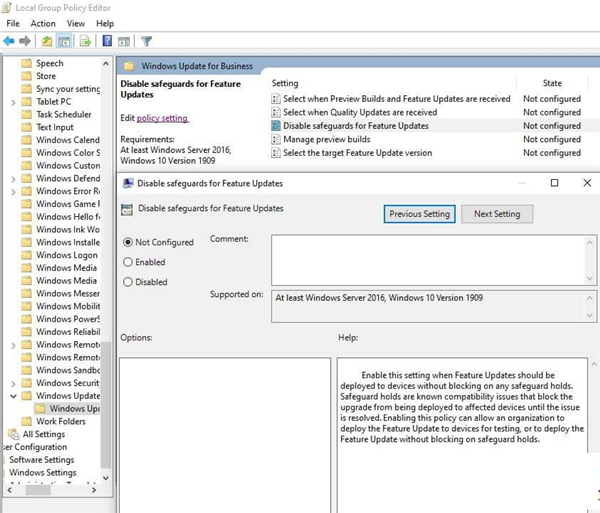Expand the Windows Defender tree node

[x=13, y=179]
